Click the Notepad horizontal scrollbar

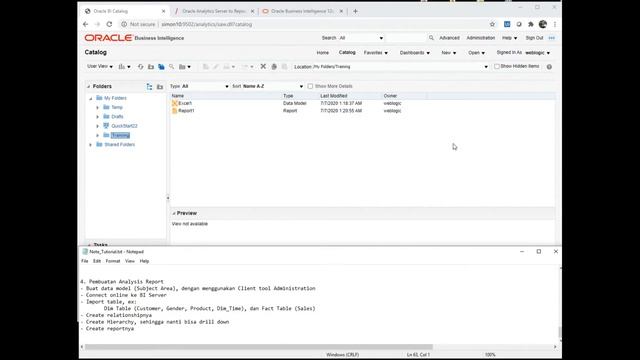[x=259, y=347]
